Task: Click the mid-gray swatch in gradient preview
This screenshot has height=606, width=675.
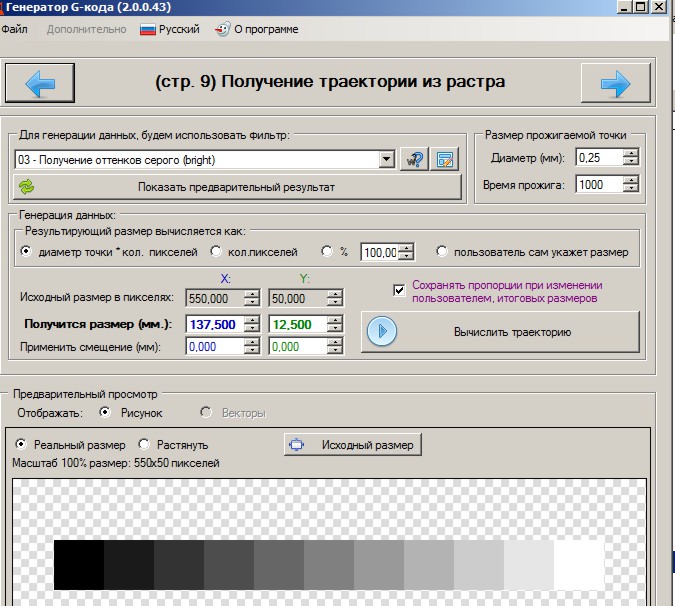Action: 329,565
